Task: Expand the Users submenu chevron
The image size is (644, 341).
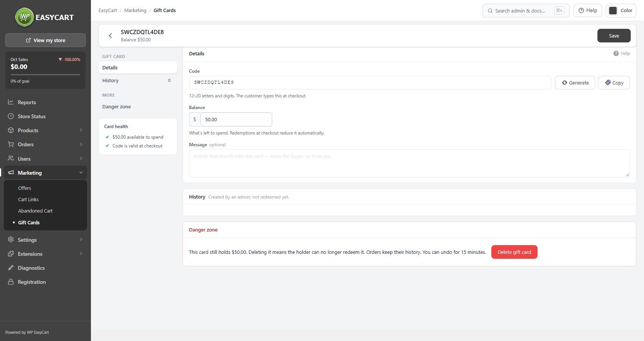Action: pos(81,158)
